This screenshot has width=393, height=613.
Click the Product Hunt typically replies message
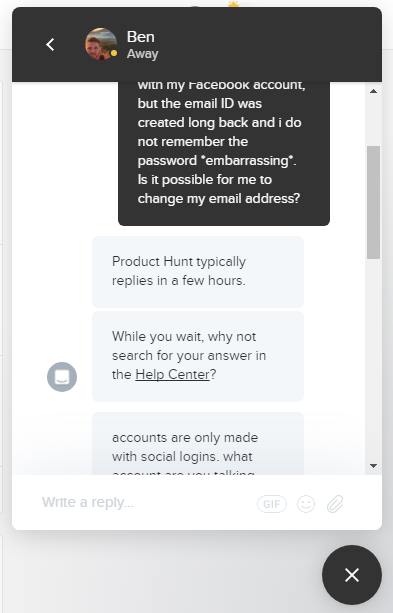pos(198,271)
